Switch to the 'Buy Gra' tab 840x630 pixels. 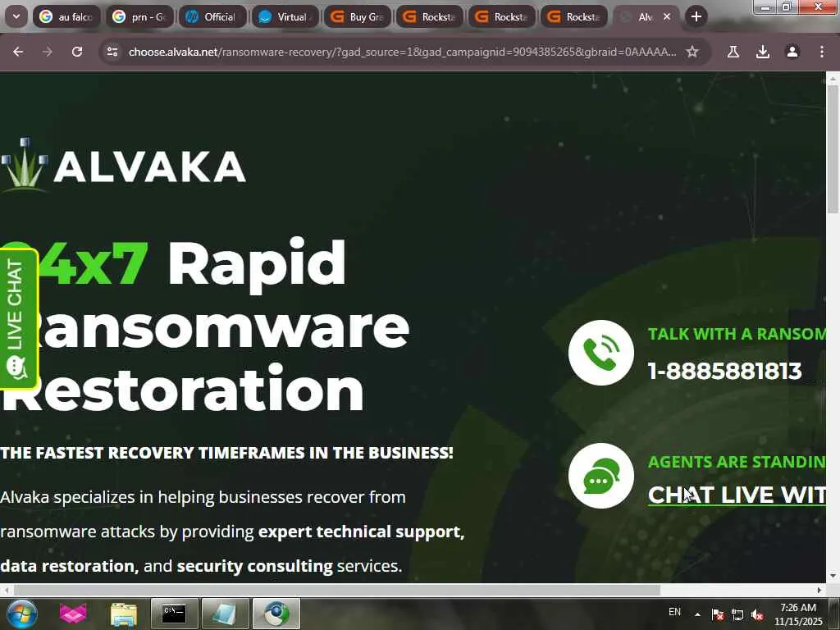pos(358,16)
